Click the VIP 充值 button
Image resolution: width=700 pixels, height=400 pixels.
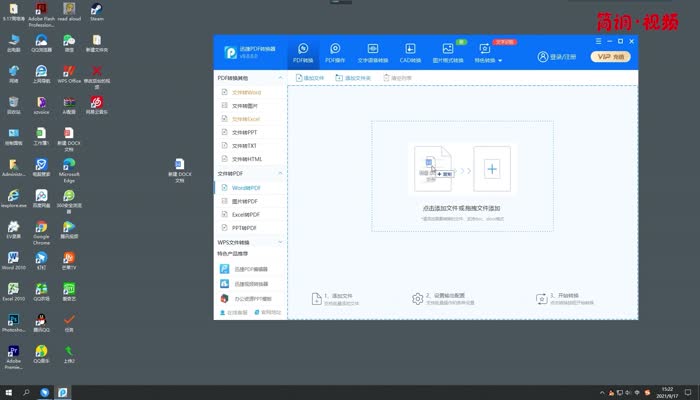pyautogui.click(x=611, y=57)
